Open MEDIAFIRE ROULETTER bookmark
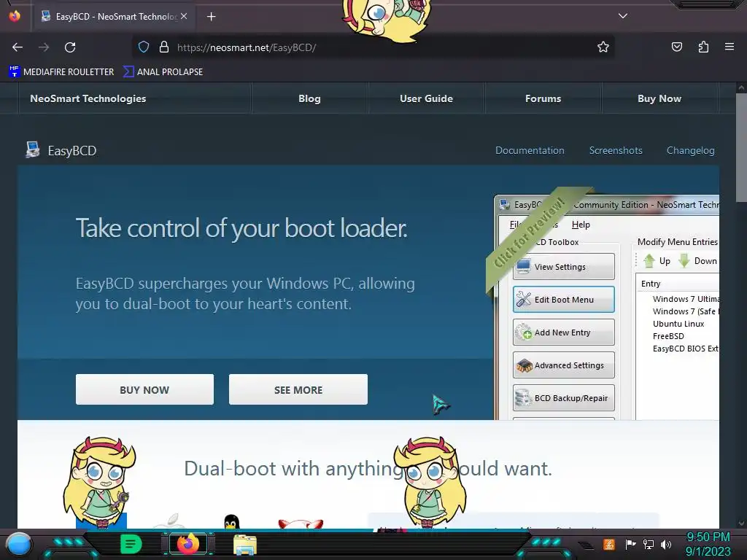This screenshot has height=560, width=747. coord(61,72)
